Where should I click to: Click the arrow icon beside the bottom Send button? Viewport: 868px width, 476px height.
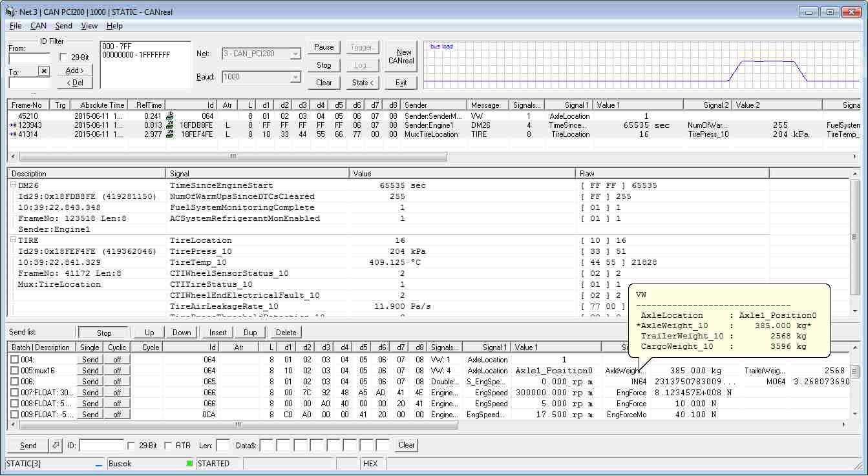(x=56, y=445)
